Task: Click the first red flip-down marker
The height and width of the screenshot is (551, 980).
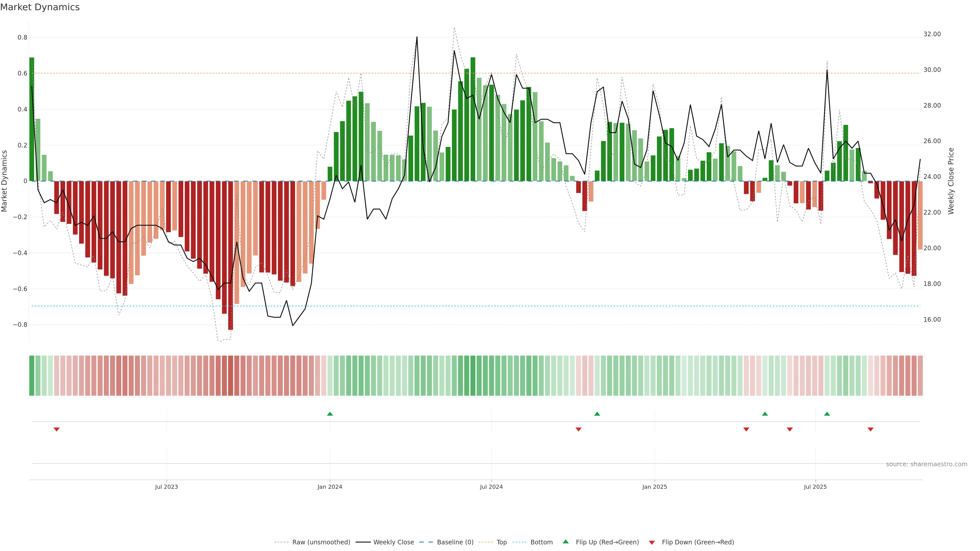Action: 57,429
